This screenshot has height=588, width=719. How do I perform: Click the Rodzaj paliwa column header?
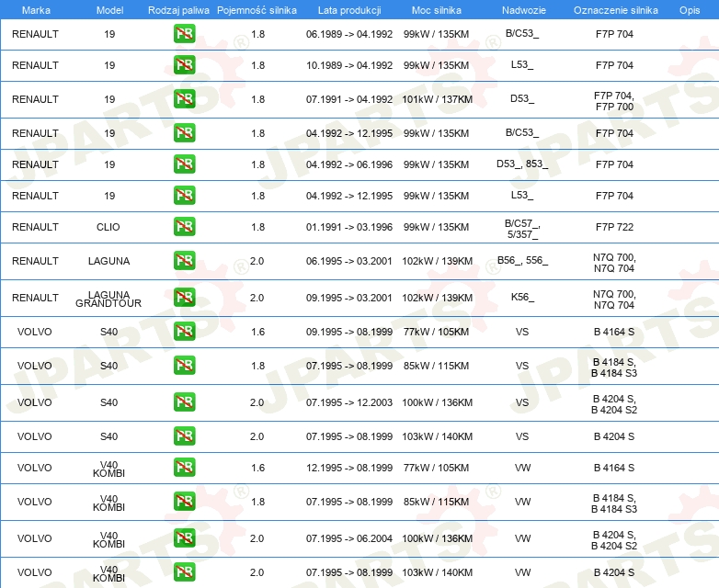coord(178,10)
